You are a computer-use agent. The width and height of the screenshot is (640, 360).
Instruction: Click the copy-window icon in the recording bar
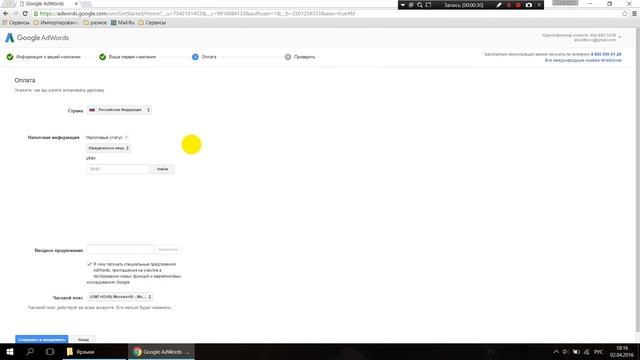coord(411,5)
